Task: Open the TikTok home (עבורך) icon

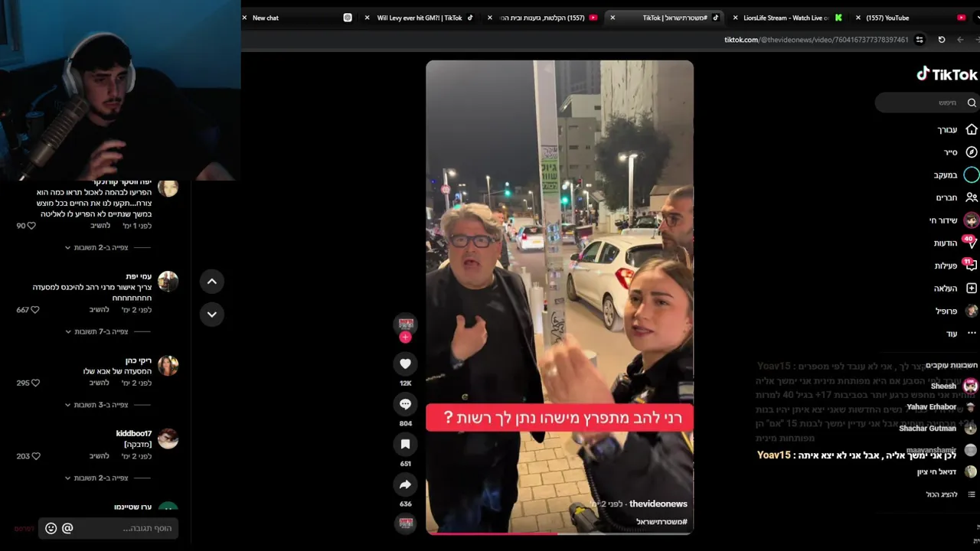Action: coord(972,129)
